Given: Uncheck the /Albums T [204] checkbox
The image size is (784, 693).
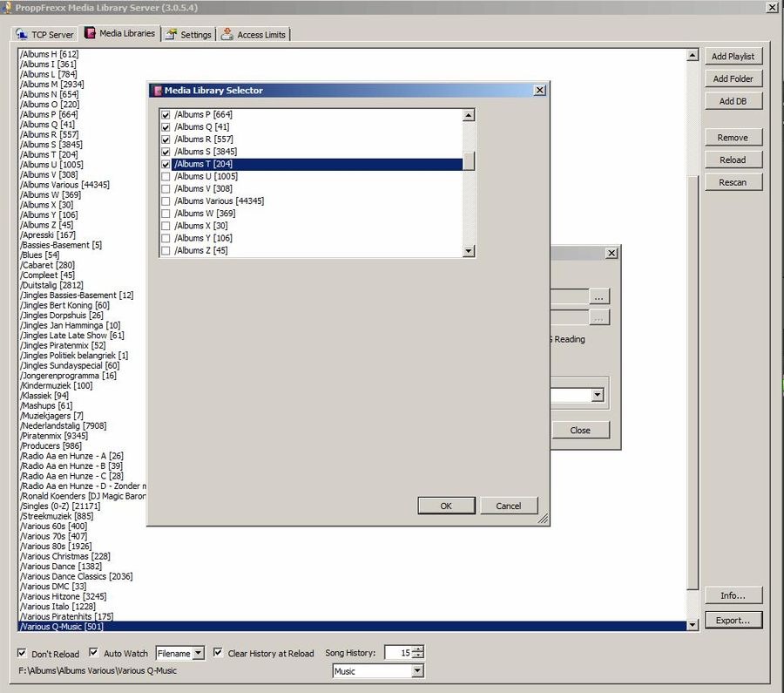Looking at the screenshot, I should tap(166, 164).
